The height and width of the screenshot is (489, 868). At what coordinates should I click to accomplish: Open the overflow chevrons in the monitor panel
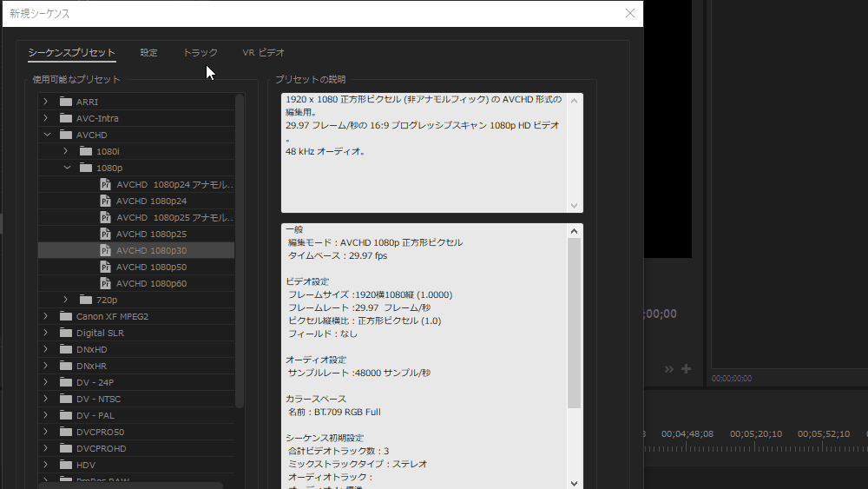[x=668, y=369]
